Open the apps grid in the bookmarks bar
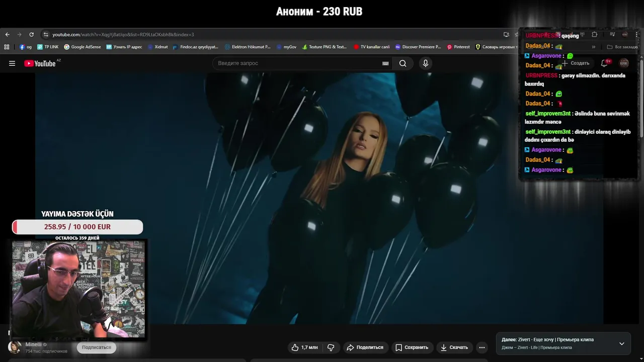Image resolution: width=644 pixels, height=362 pixels. (7, 47)
